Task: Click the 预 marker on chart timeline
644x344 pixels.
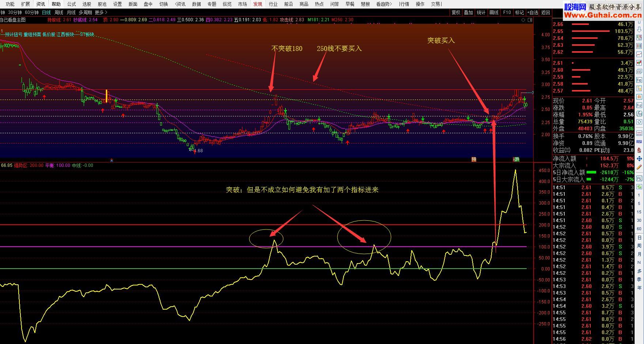Action: [474, 159]
